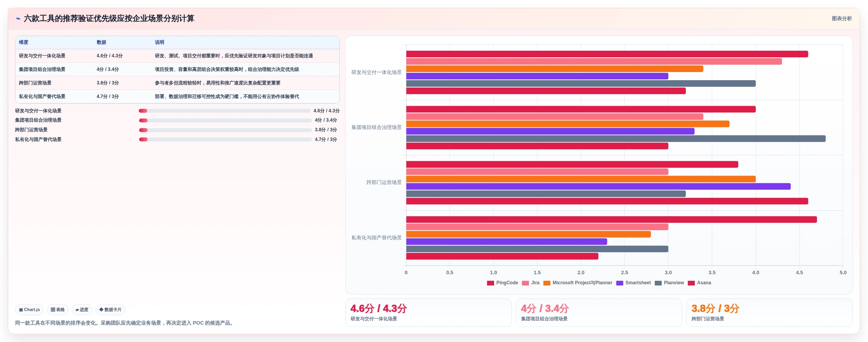Click the 表格 tag chip

[x=58, y=310]
